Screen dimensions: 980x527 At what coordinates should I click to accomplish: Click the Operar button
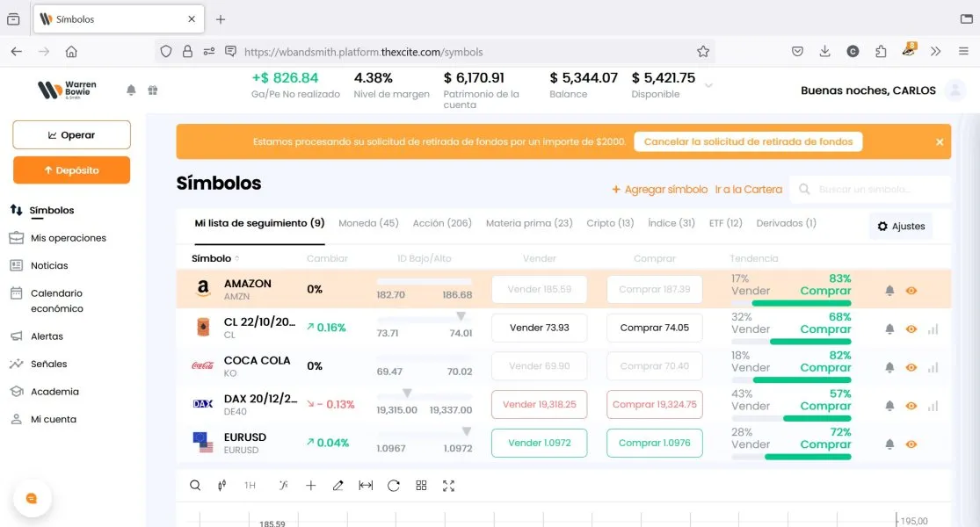click(72, 135)
